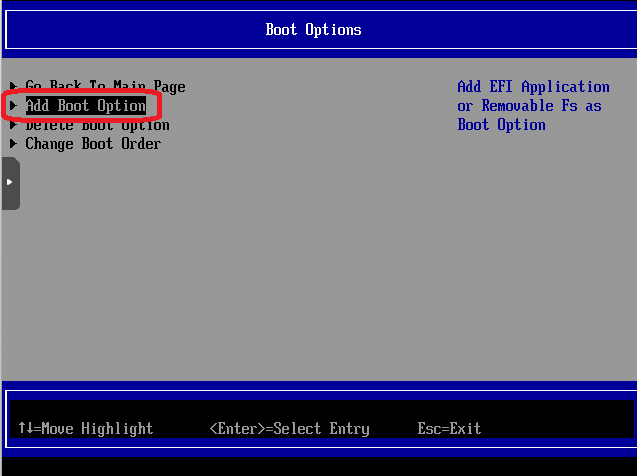637x476 pixels.
Task: Click the black strip at the window bottom
Action: click(x=318, y=467)
